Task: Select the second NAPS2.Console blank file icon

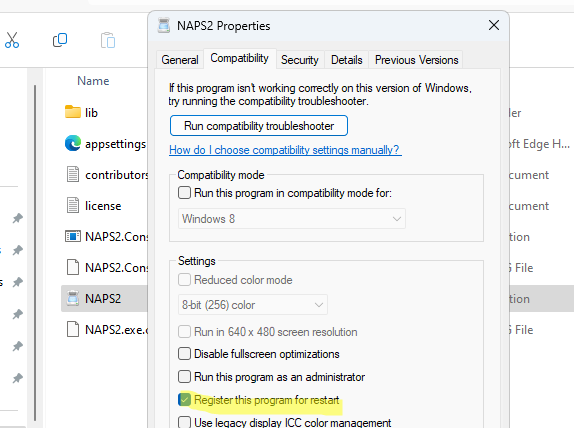Action: [x=73, y=267]
